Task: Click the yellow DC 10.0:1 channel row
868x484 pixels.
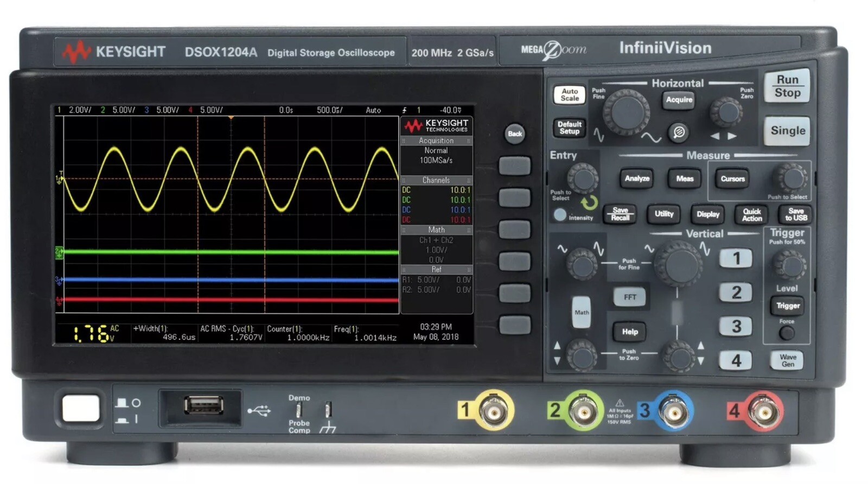Action: pyautogui.click(x=436, y=190)
